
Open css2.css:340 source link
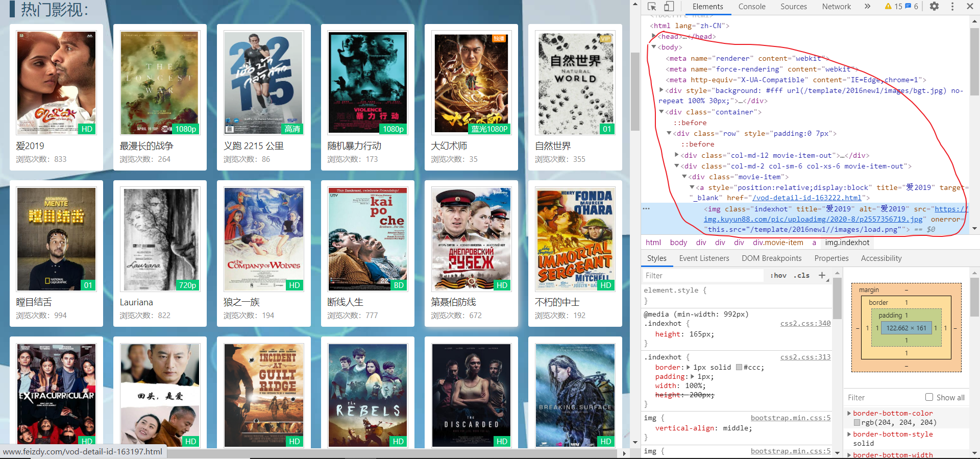tap(805, 323)
